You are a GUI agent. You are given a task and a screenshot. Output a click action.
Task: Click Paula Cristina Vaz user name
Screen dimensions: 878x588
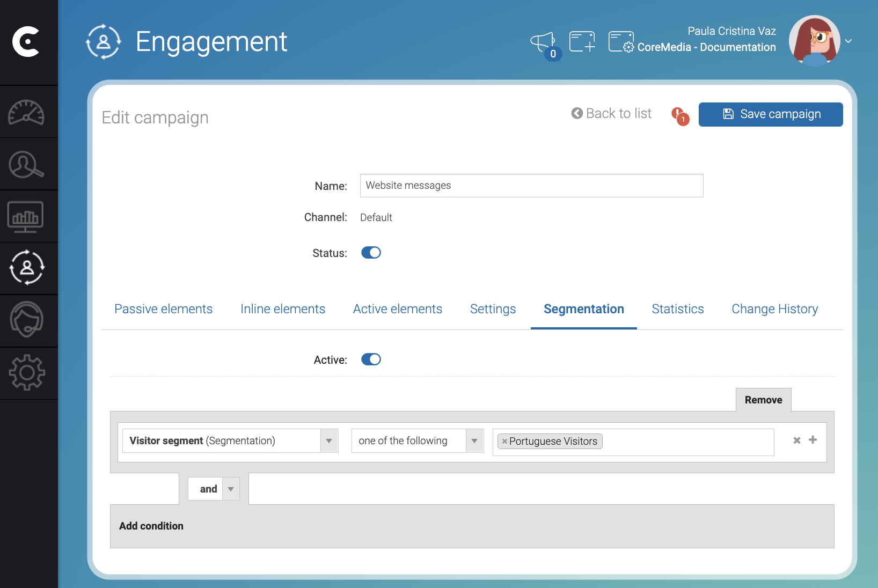click(x=732, y=31)
